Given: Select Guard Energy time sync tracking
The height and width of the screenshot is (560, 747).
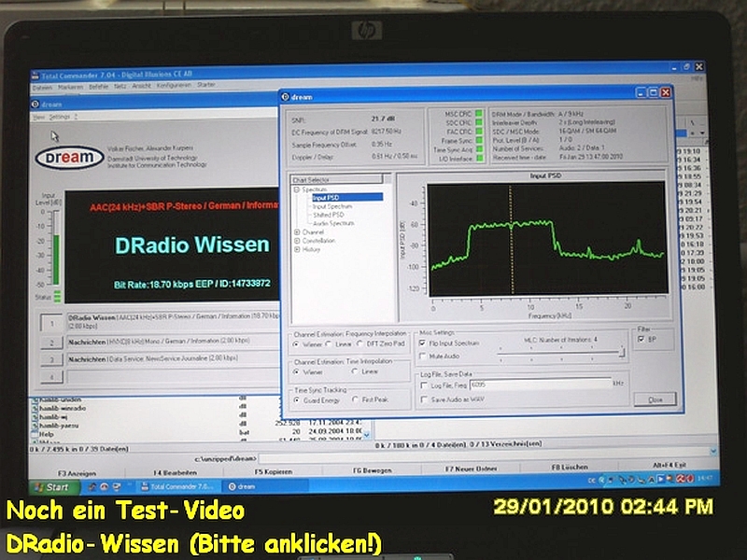Looking at the screenshot, I should pyautogui.click(x=297, y=400).
